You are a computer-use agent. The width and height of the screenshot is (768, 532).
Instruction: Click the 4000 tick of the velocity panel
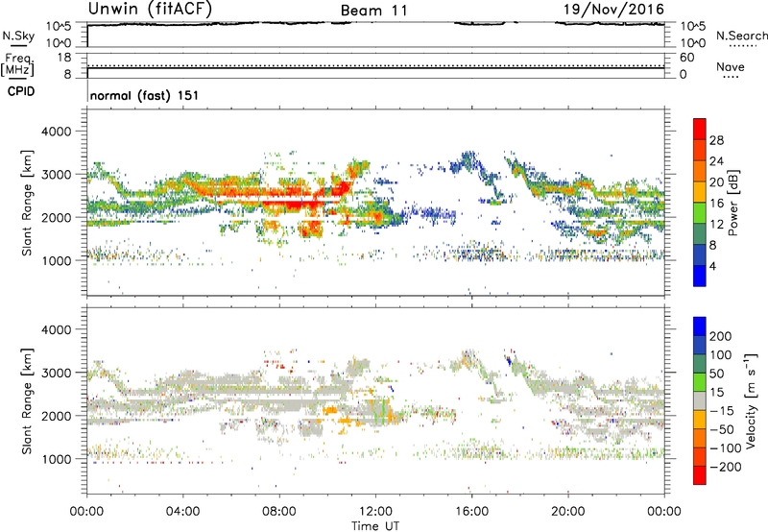[x=56, y=329]
